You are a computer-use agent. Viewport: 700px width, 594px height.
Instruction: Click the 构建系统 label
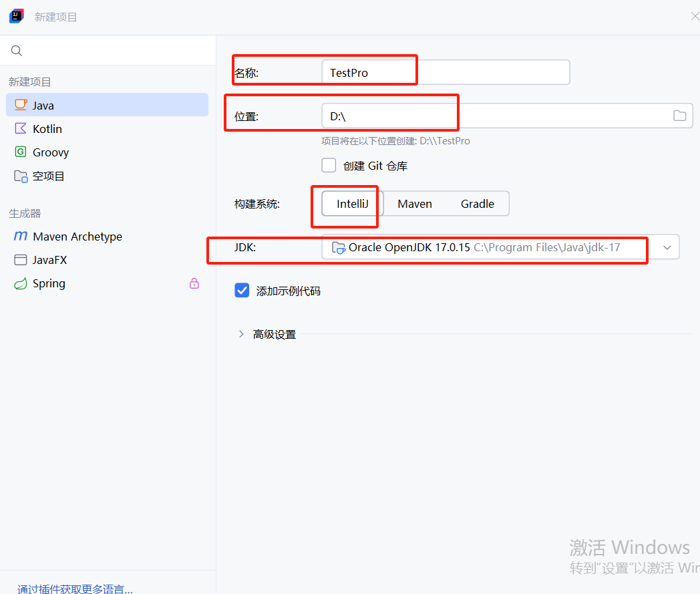tap(257, 204)
